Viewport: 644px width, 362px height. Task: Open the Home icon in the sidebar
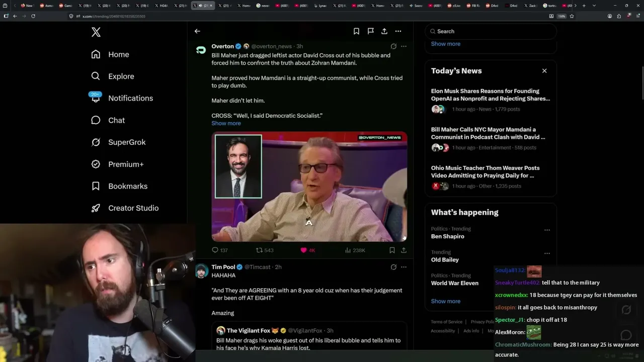coord(96,54)
